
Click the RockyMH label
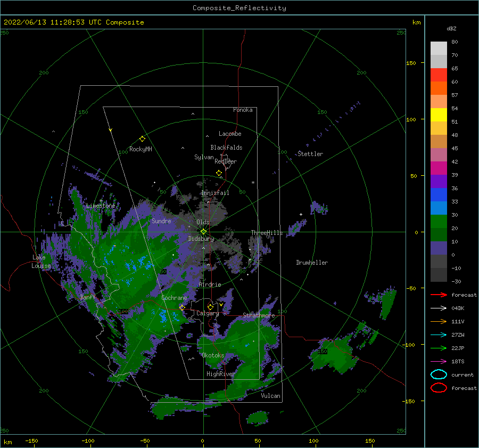pos(141,149)
